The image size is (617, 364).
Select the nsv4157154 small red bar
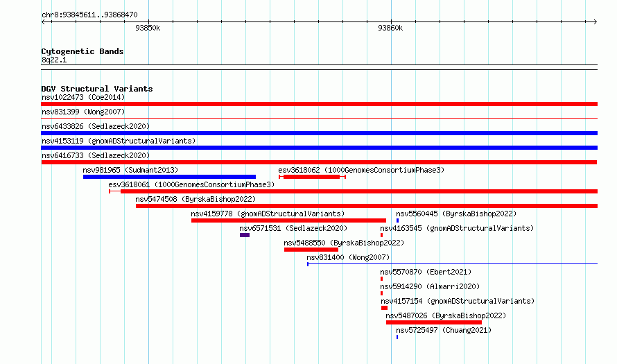point(385,308)
